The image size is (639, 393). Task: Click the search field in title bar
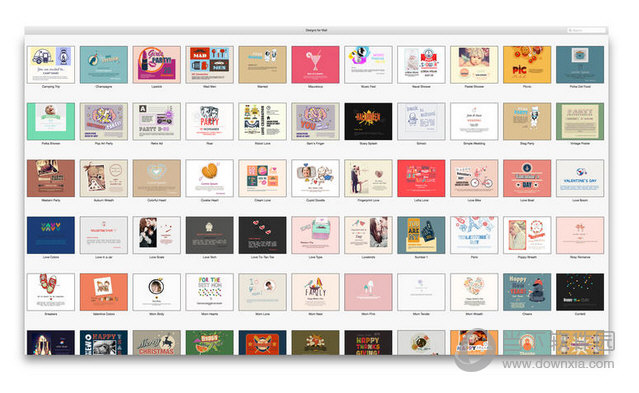coord(586,31)
